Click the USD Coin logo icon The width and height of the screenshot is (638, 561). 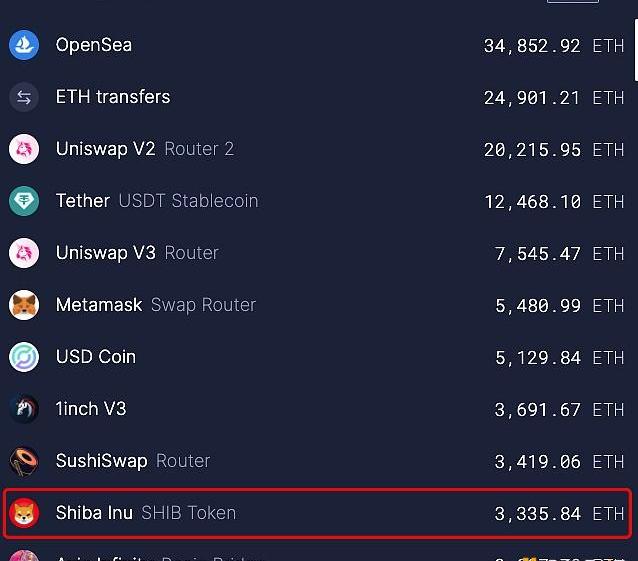coord(24,357)
